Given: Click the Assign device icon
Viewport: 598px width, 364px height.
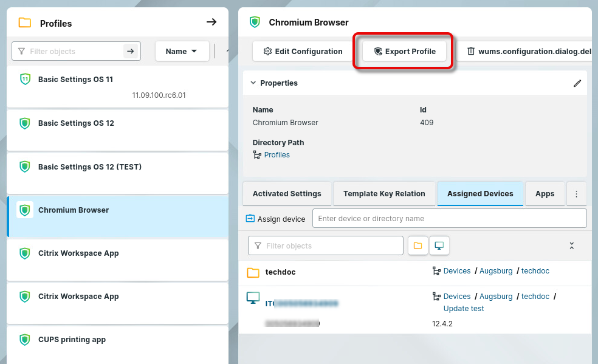Looking at the screenshot, I should [250, 219].
